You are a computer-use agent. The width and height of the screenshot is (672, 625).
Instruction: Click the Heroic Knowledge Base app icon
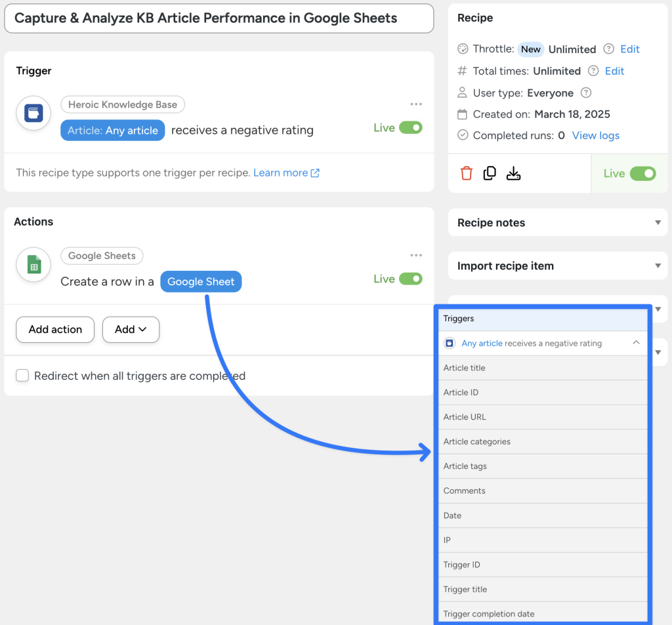tap(33, 113)
